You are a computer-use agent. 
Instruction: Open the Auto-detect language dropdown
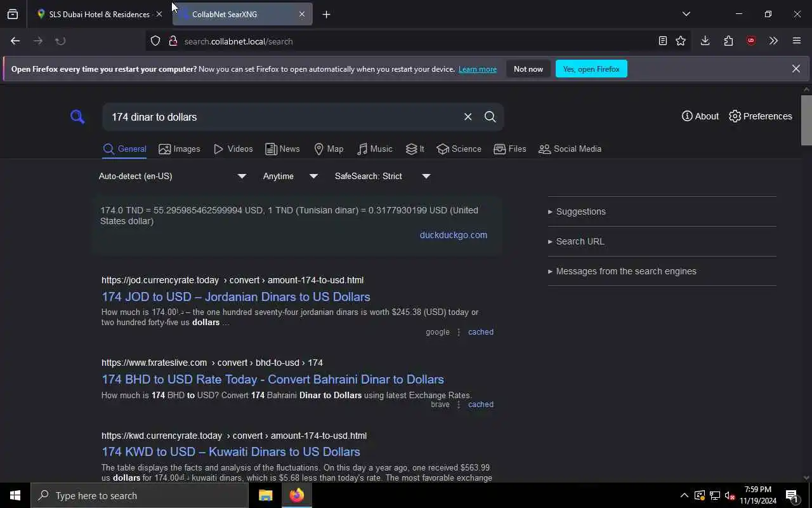click(x=173, y=176)
